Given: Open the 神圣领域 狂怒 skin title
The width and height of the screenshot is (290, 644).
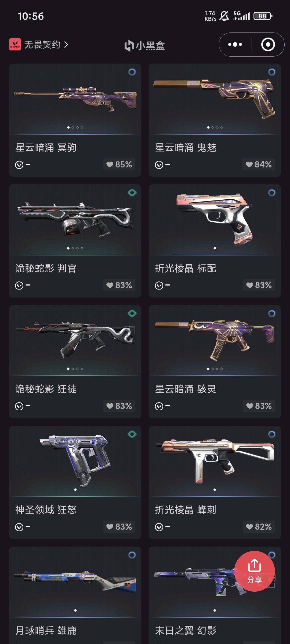Looking at the screenshot, I should [x=46, y=510].
